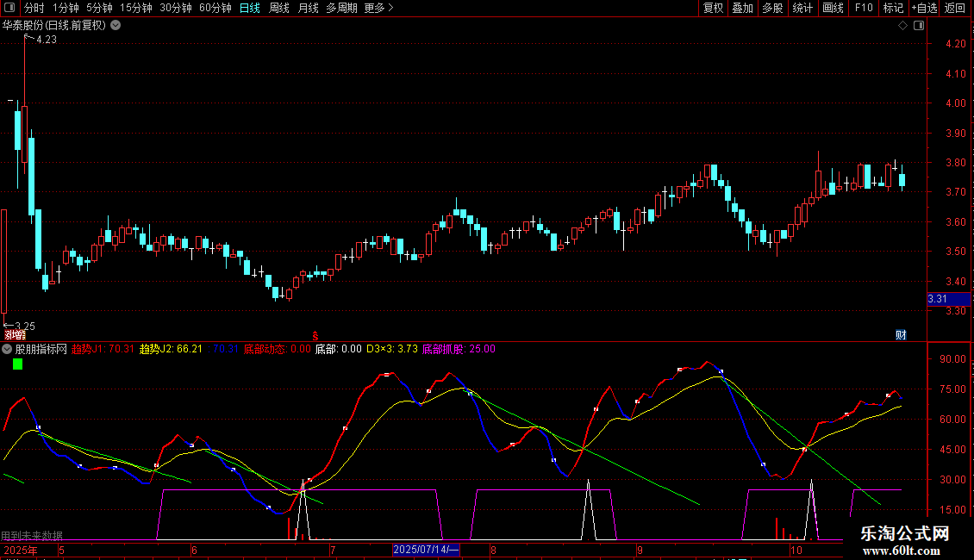Expand the 更多 periods menu
The height and width of the screenshot is (560, 974).
tap(379, 8)
